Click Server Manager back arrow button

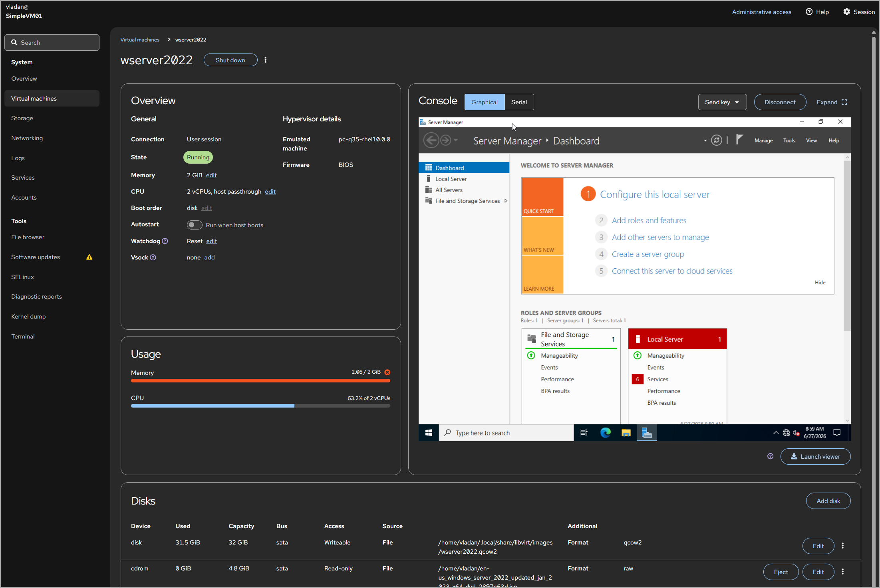[431, 140]
